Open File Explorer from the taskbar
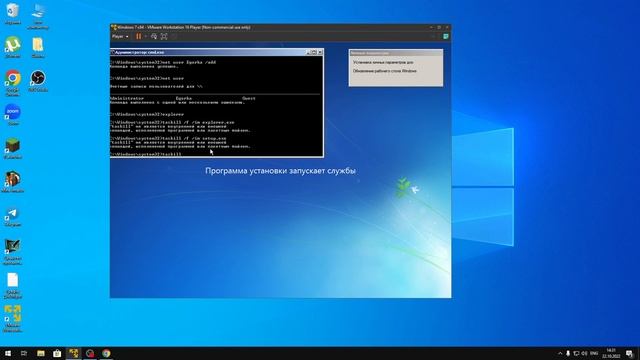 41,353
